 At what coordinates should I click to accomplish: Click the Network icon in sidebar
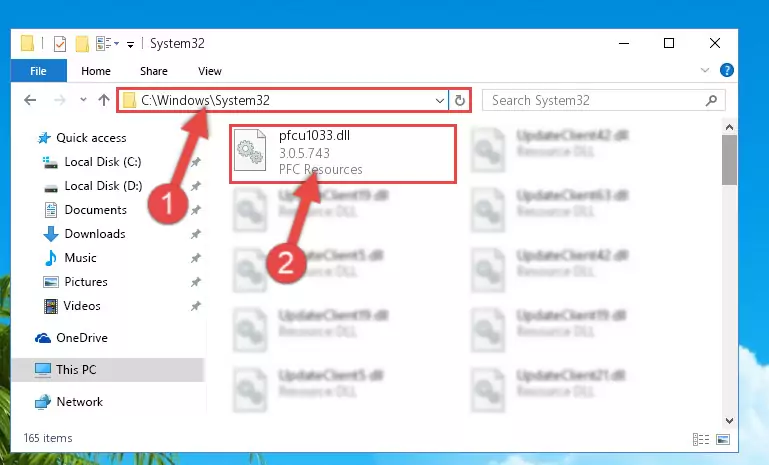coord(43,402)
